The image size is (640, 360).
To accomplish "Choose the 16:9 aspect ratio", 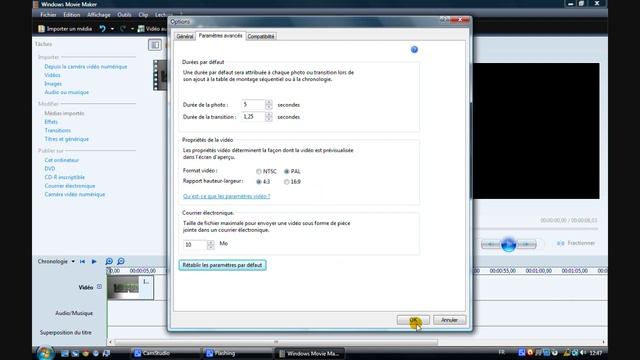I will pyautogui.click(x=287, y=182).
